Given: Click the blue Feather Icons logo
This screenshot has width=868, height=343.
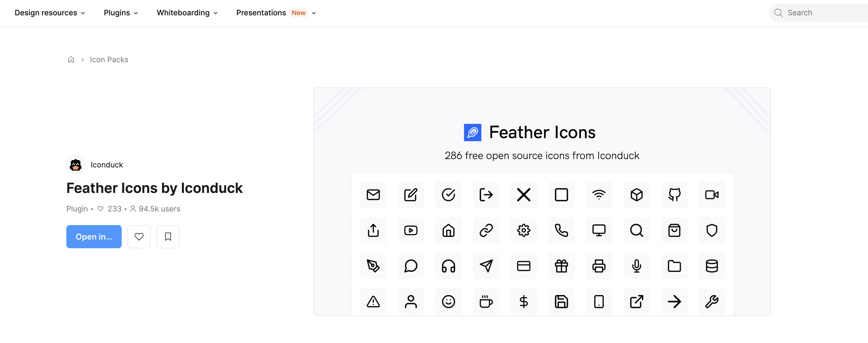Looking at the screenshot, I should coord(473,132).
